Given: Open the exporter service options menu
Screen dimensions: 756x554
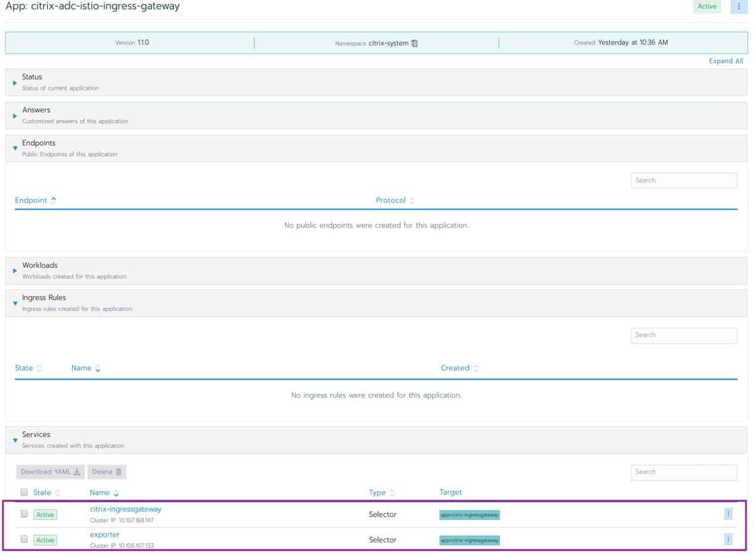Looking at the screenshot, I should 727,538.
